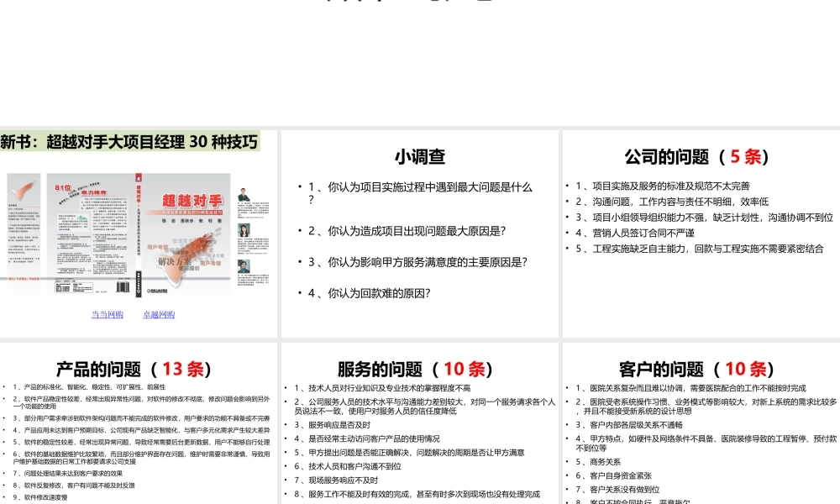This screenshot has width=840, height=504.
Task: Click the top author portrait photo
Action: [243, 193]
